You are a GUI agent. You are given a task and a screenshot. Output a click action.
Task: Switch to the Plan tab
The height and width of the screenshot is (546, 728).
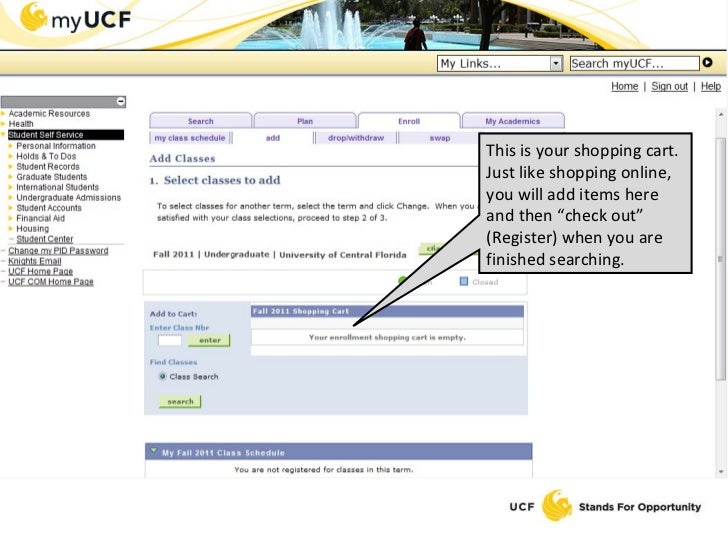305,121
